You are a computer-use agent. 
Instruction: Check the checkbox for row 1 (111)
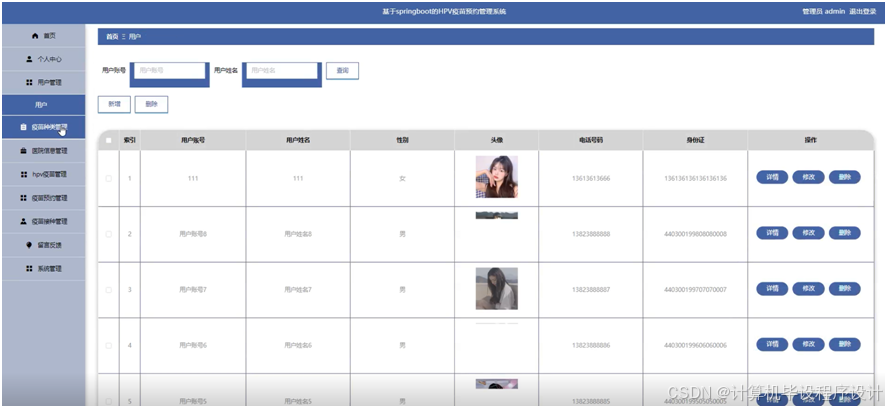(108, 178)
